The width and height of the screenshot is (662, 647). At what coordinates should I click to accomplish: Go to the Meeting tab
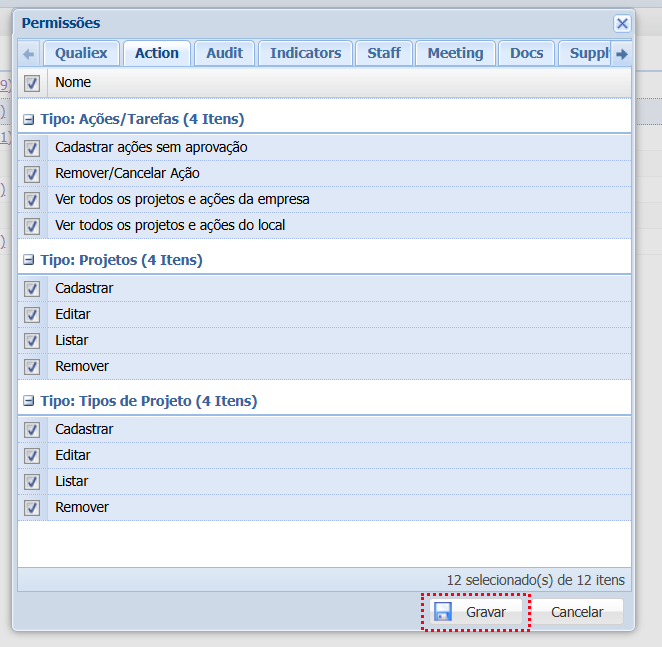(x=455, y=53)
